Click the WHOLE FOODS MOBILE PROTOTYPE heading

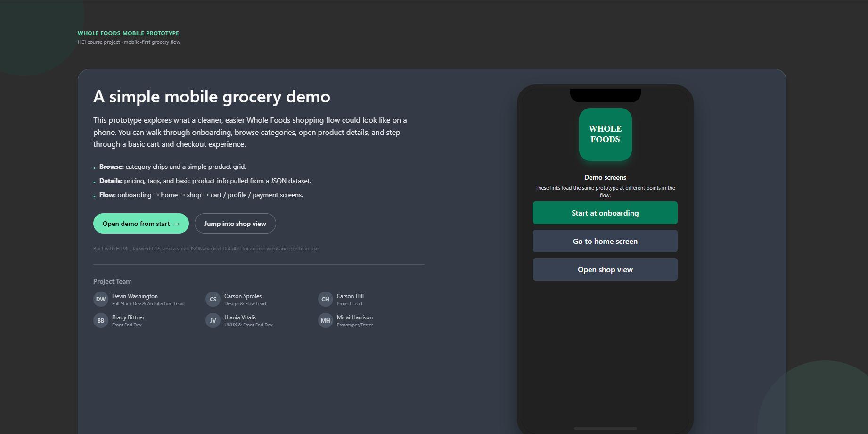coord(128,33)
